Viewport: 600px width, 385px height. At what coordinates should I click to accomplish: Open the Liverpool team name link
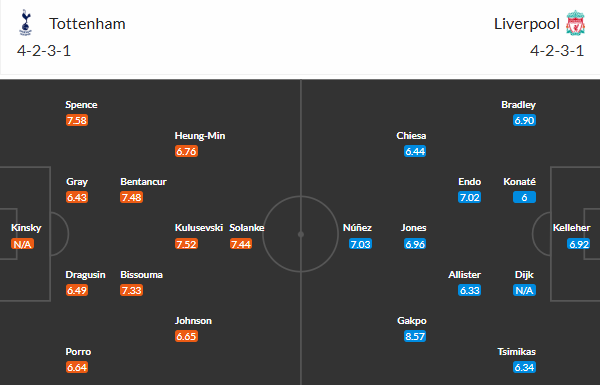527,24
